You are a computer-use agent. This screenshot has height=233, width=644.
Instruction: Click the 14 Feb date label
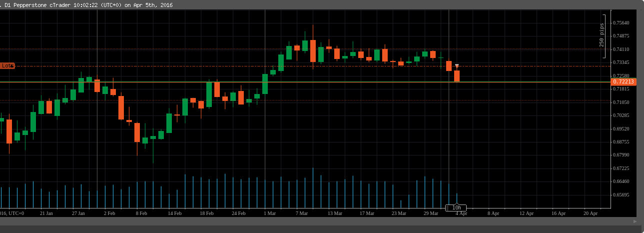[174, 213]
